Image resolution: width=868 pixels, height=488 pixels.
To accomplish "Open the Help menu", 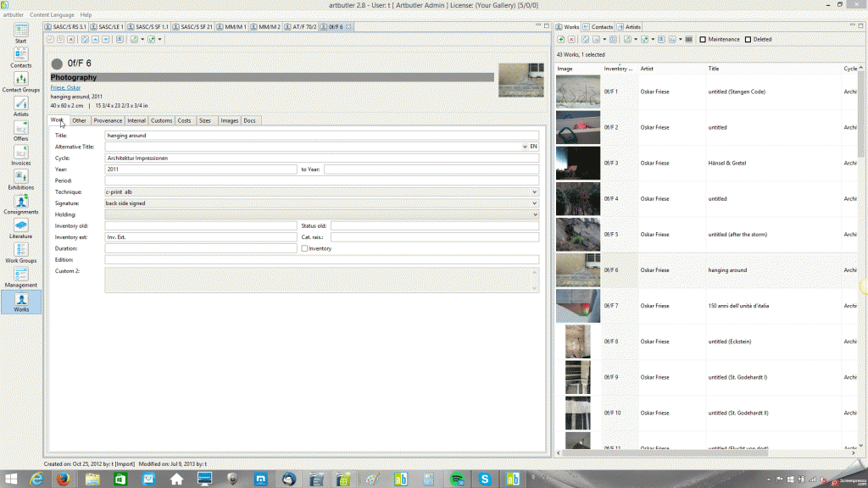I will (x=86, y=15).
